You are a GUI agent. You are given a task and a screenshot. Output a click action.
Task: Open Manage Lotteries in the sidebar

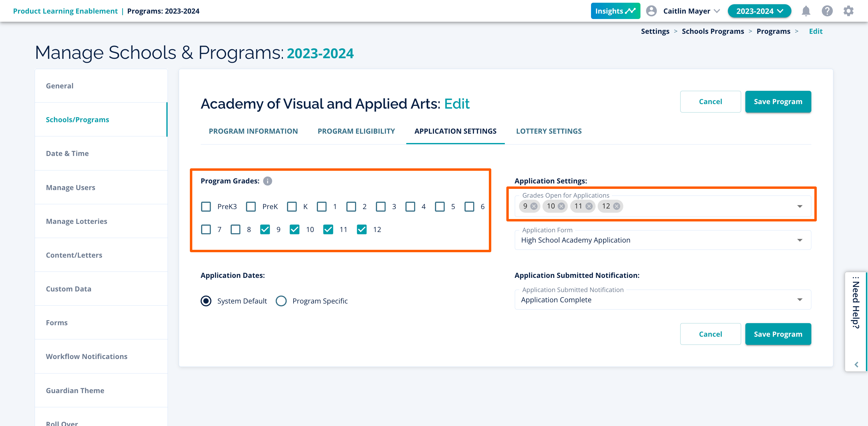[77, 221]
